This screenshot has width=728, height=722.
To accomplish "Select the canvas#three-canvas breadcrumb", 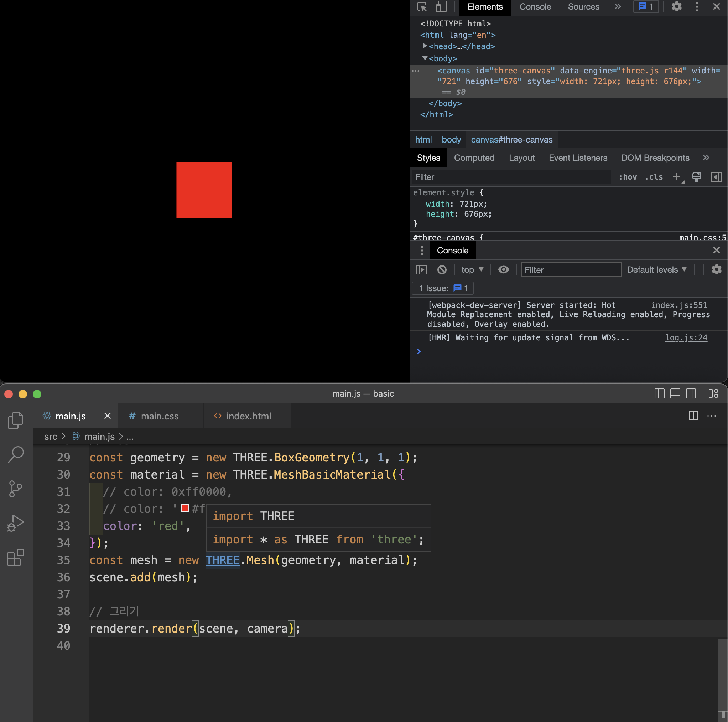I will point(512,139).
